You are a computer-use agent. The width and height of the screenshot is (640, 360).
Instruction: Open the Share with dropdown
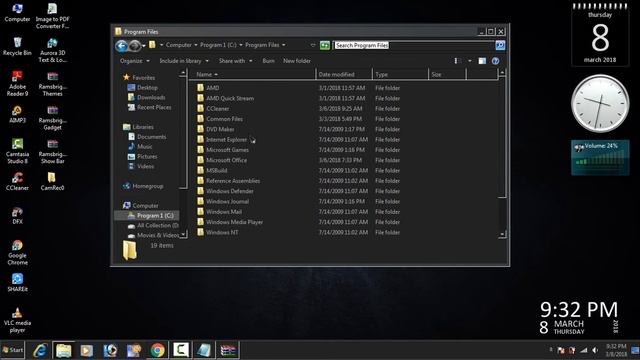236,61
